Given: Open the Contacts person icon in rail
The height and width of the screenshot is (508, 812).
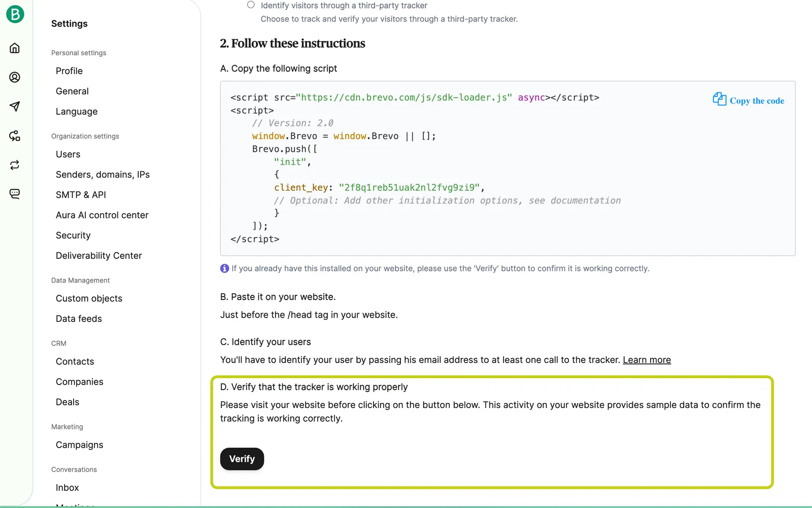Looking at the screenshot, I should [15, 77].
